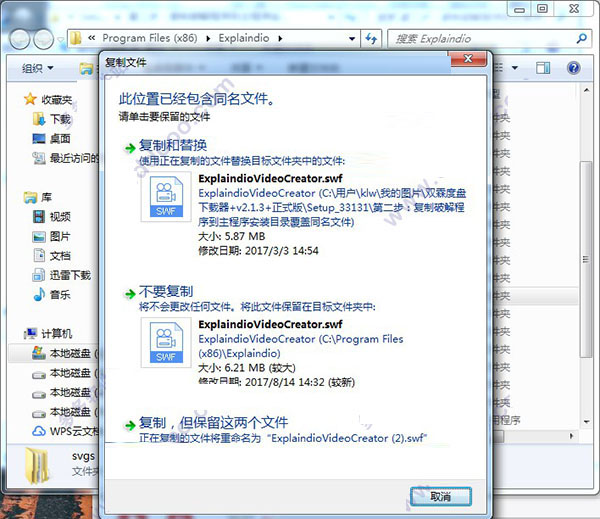Minimize the Explorer window
The width and height of the screenshot is (600, 519).
click(x=519, y=9)
